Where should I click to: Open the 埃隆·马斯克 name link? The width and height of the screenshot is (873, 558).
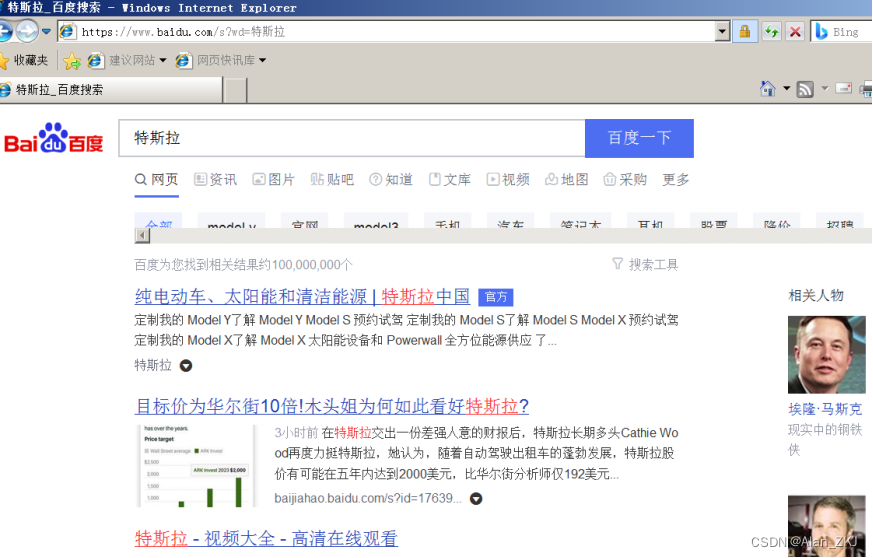pos(825,409)
